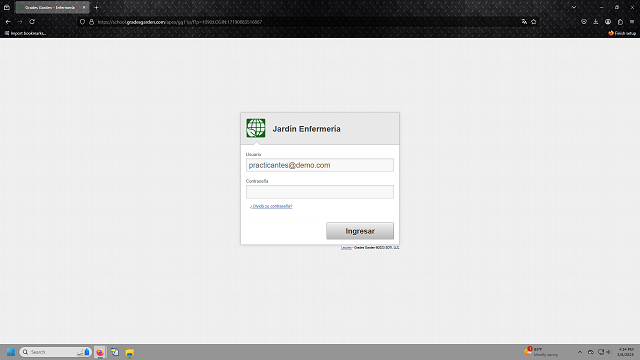
Task: Click the Finish setup Firefox button
Action: click(622, 33)
